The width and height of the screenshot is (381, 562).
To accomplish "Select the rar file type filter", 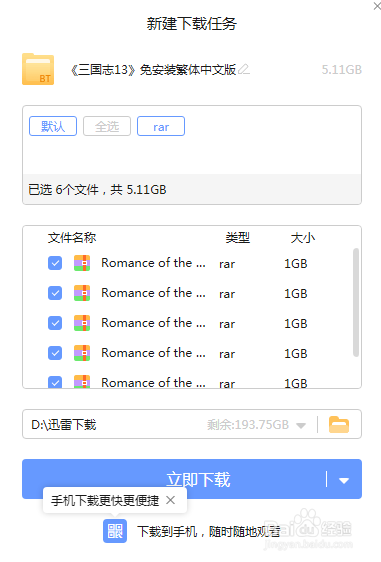I will coord(161,126).
